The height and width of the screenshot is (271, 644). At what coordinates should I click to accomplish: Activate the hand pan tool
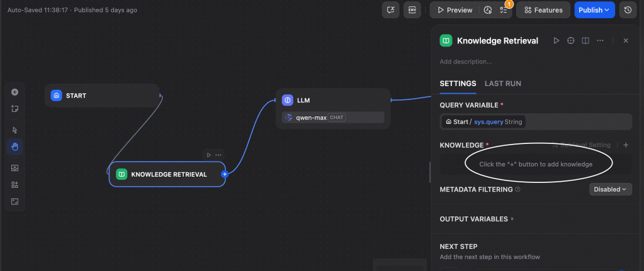click(x=15, y=147)
